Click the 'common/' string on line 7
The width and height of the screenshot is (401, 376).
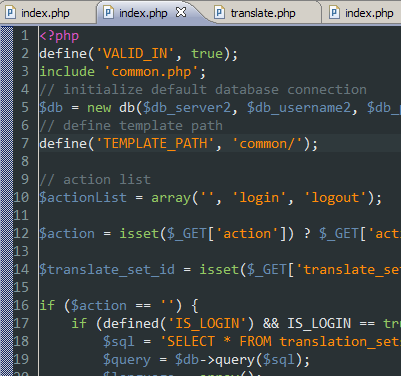tap(267, 144)
